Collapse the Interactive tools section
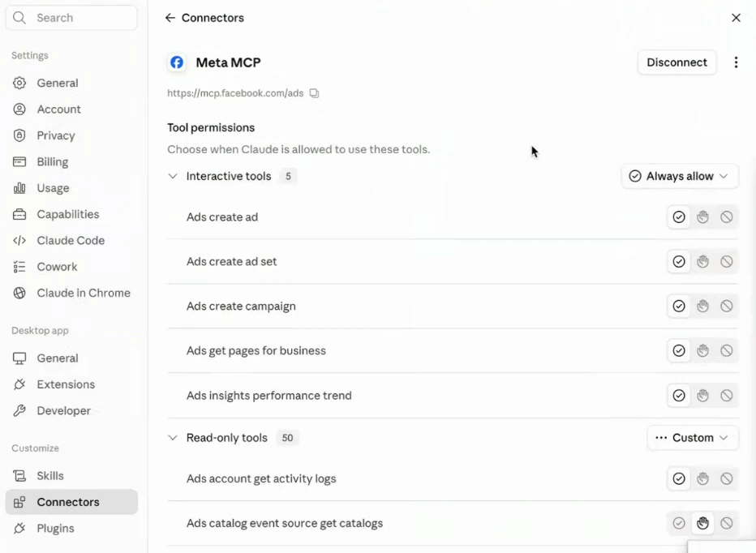This screenshot has height=553, width=756. coord(173,177)
